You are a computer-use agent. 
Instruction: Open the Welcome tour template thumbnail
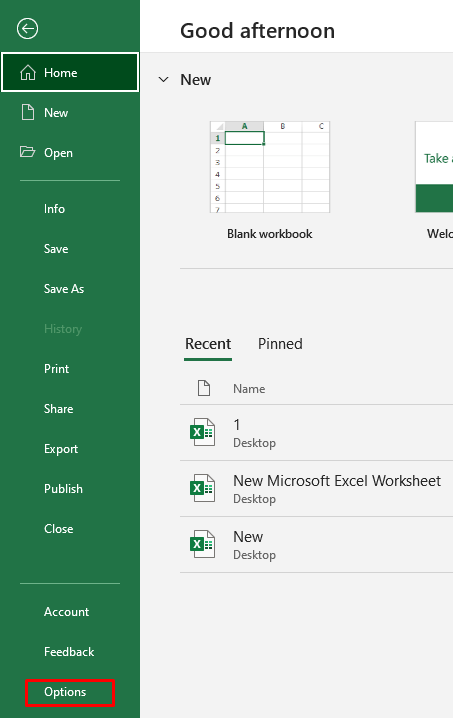tap(434, 167)
